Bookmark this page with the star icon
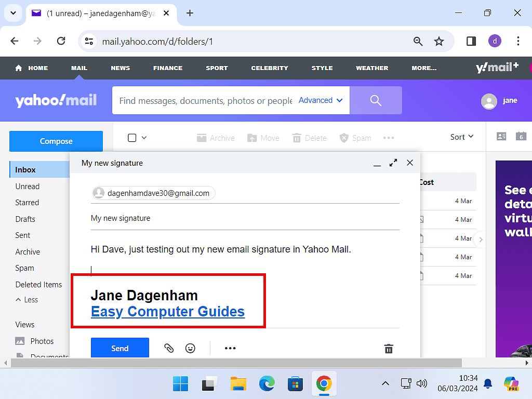 click(439, 42)
